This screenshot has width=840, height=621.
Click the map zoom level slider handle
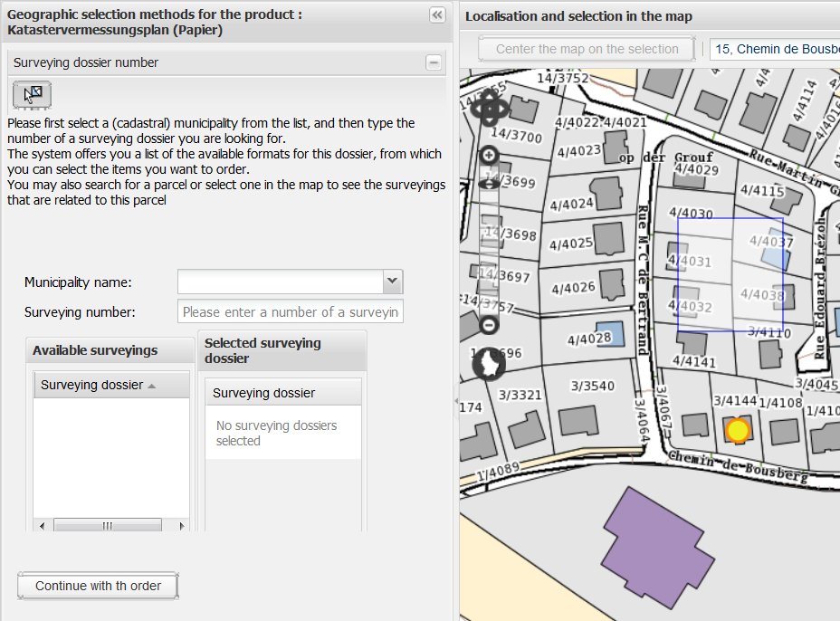coord(489,184)
